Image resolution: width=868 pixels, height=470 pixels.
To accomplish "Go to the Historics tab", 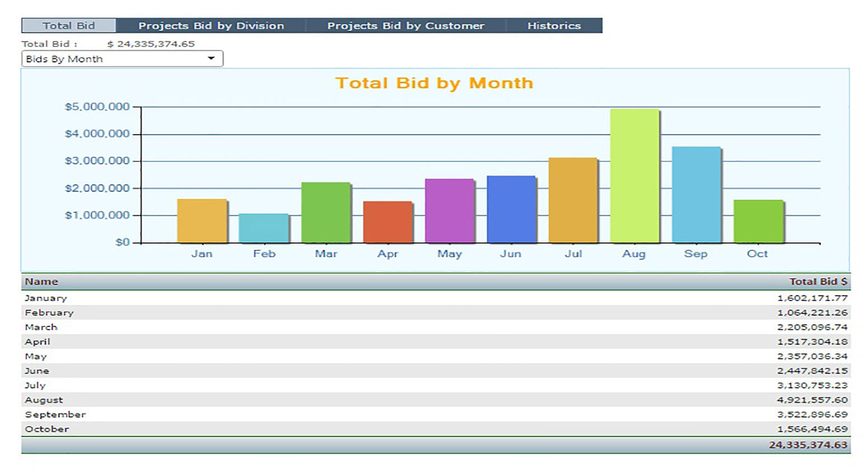I will (554, 26).
